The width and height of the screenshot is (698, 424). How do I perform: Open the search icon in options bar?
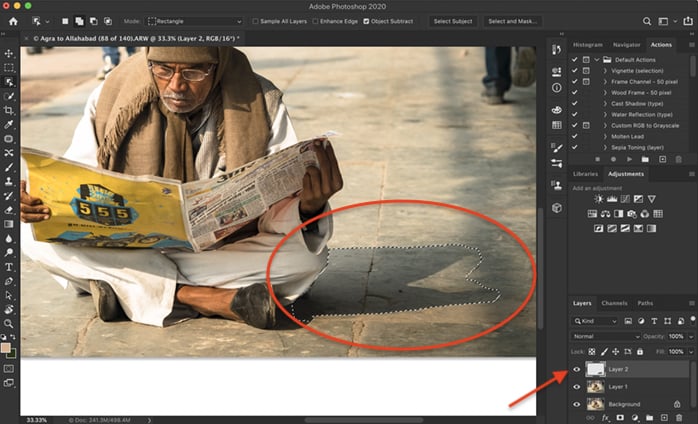tap(647, 21)
